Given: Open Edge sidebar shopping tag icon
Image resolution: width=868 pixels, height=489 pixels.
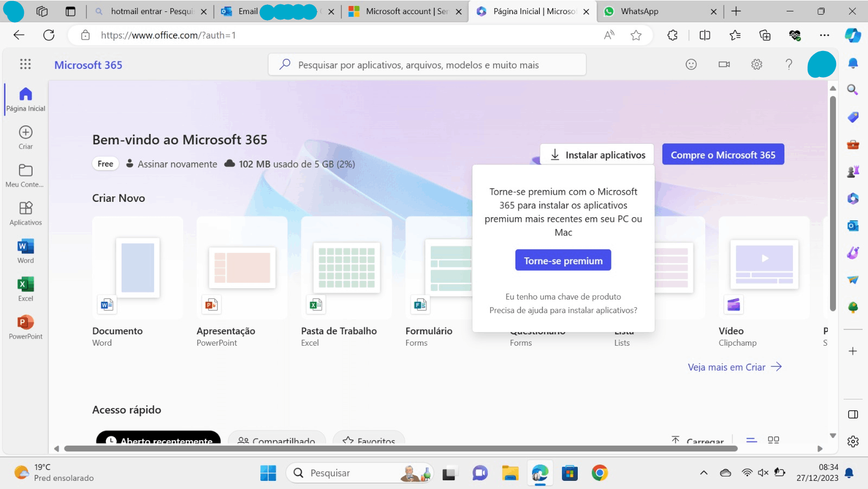Looking at the screenshot, I should point(853,117).
